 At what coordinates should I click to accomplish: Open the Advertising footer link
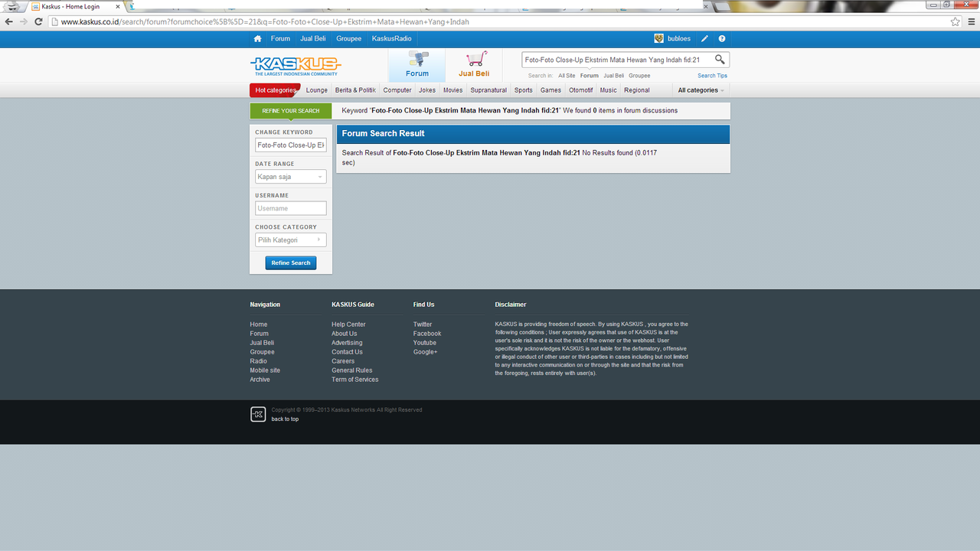pos(347,343)
